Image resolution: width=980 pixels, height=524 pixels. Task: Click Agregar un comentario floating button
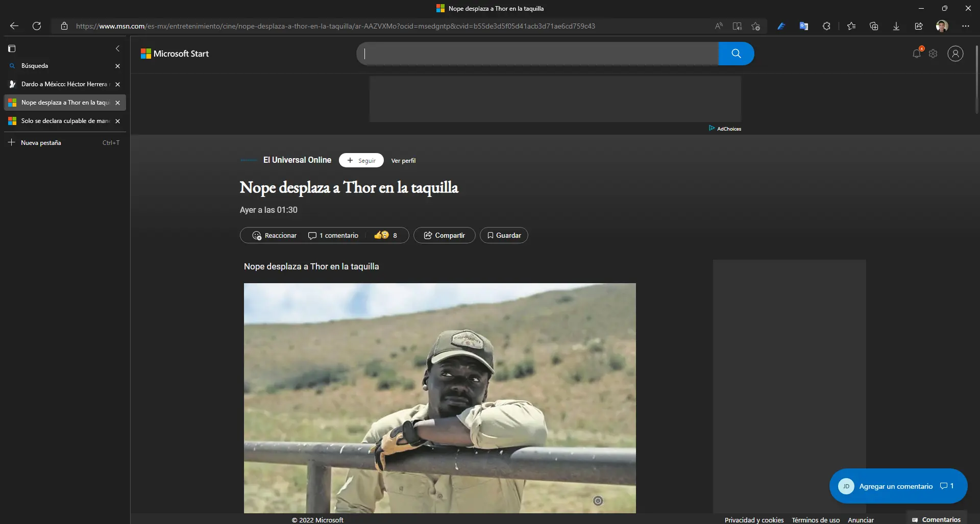coord(898,486)
